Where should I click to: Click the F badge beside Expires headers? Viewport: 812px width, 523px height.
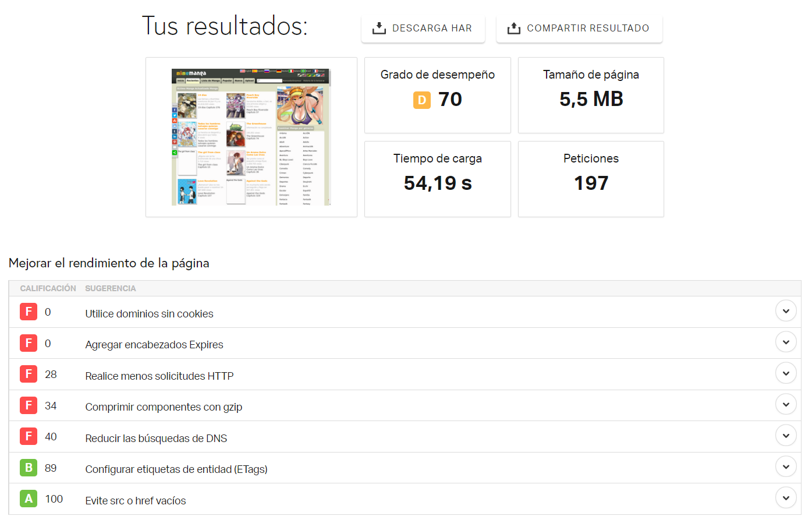tap(29, 343)
